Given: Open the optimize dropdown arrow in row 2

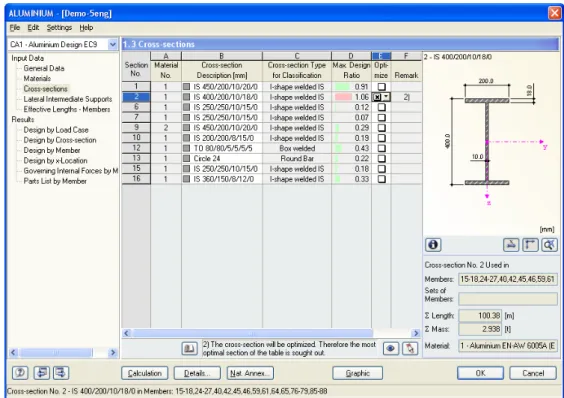Looking at the screenshot, I should 386,97.
